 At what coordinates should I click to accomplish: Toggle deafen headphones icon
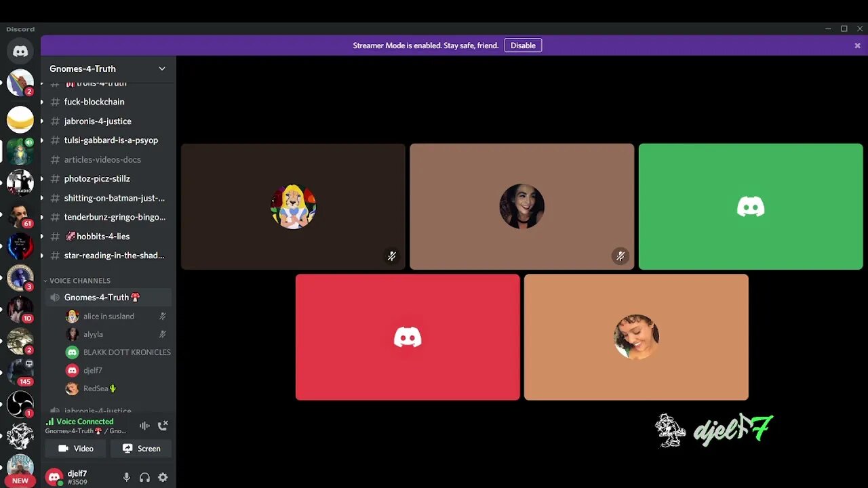(x=144, y=477)
